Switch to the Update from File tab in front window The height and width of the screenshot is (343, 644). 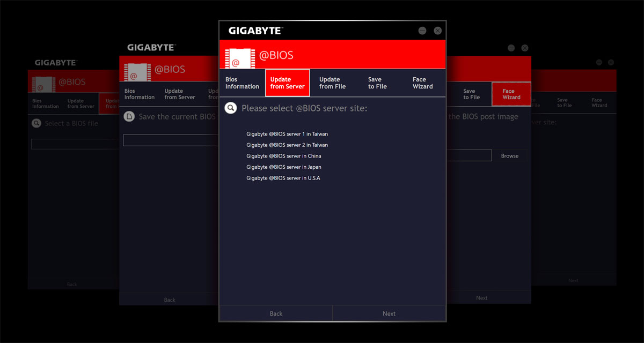[x=332, y=83]
